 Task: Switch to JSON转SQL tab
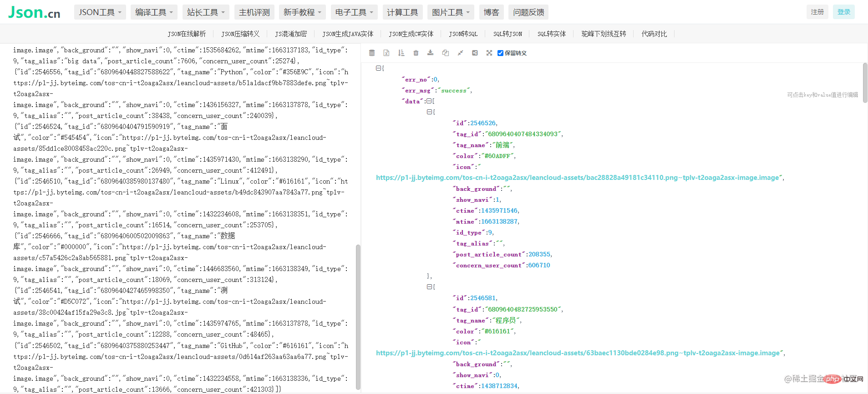(x=463, y=34)
